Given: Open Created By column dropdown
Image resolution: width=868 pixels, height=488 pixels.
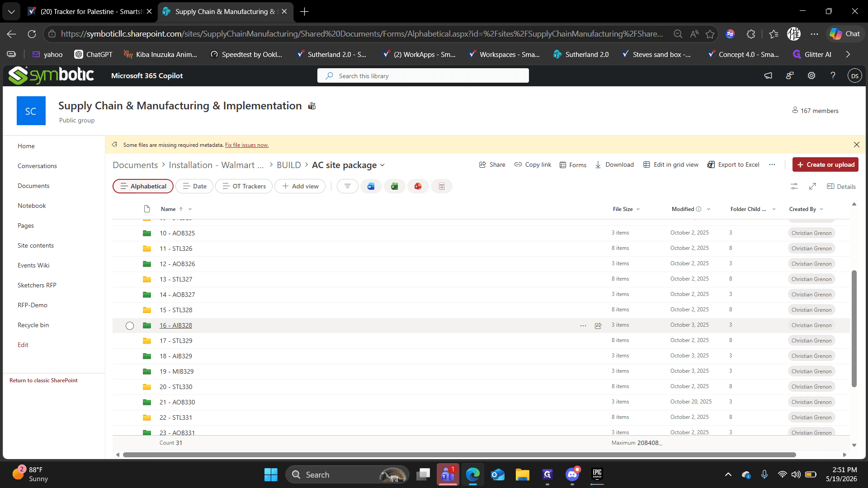Looking at the screenshot, I should click(x=821, y=209).
